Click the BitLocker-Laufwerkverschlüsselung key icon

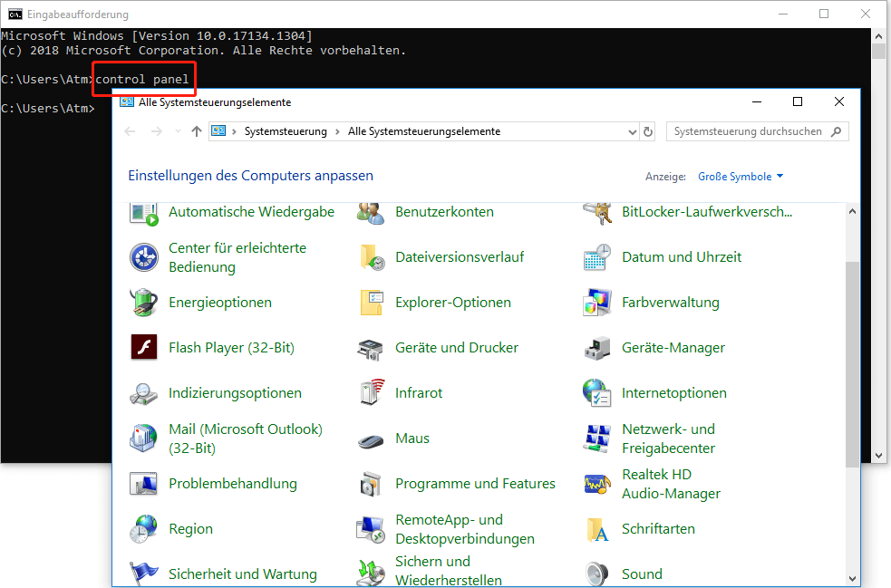point(597,214)
